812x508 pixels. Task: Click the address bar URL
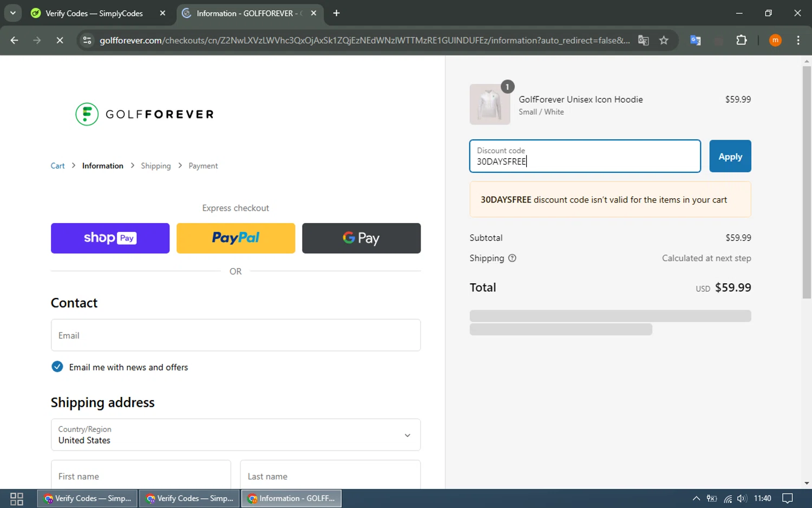[x=364, y=40]
